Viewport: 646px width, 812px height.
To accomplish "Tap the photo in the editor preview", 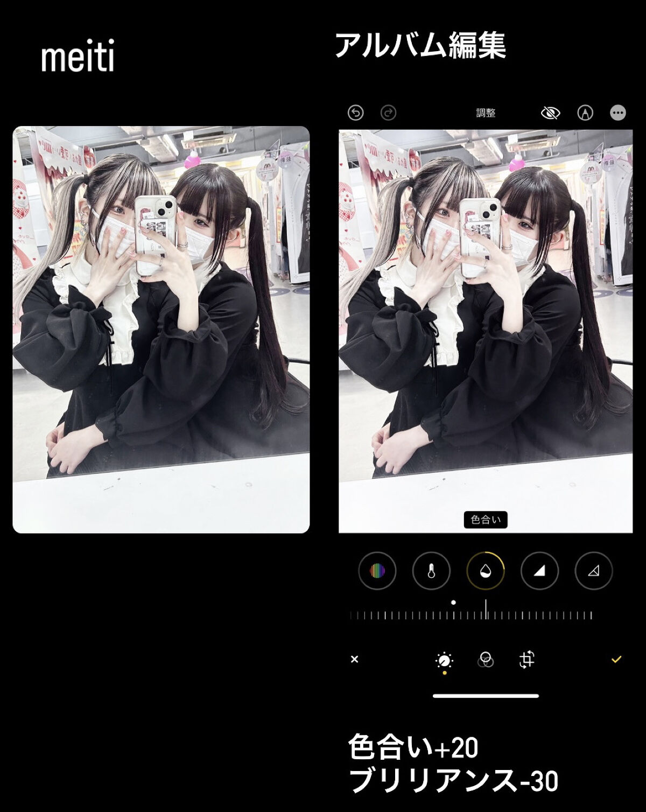I will click(486, 323).
